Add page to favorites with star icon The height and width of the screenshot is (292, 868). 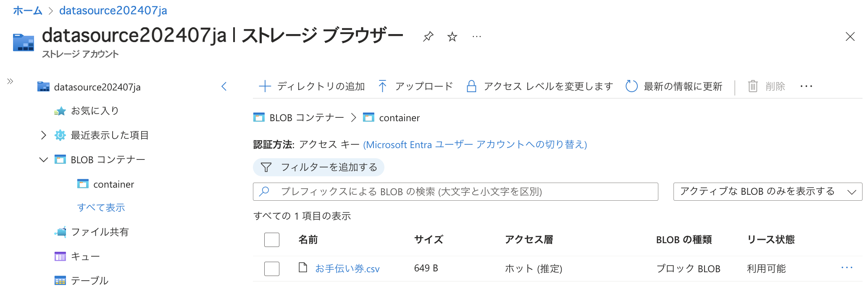(452, 37)
